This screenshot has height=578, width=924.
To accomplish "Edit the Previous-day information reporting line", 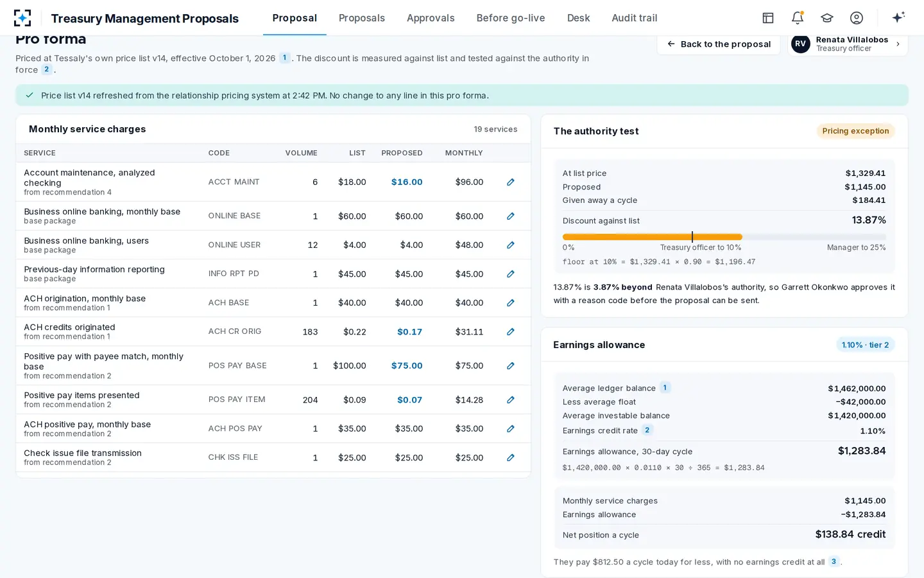I will point(511,274).
